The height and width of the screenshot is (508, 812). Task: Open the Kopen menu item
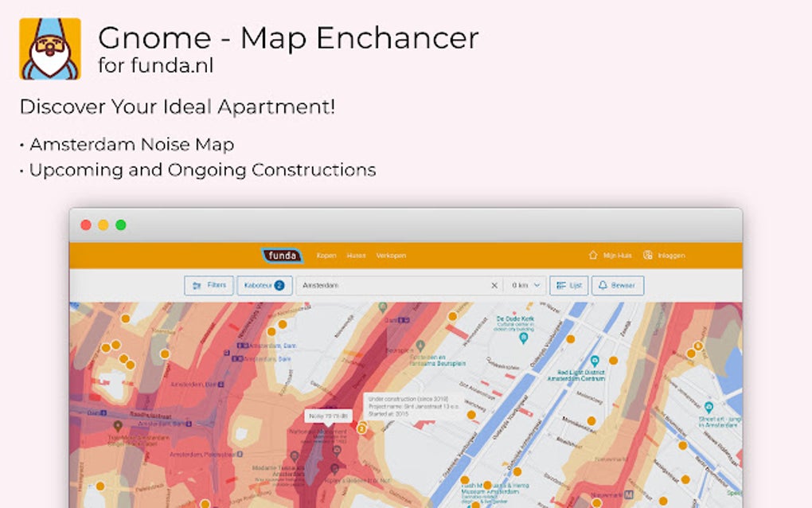(x=326, y=256)
